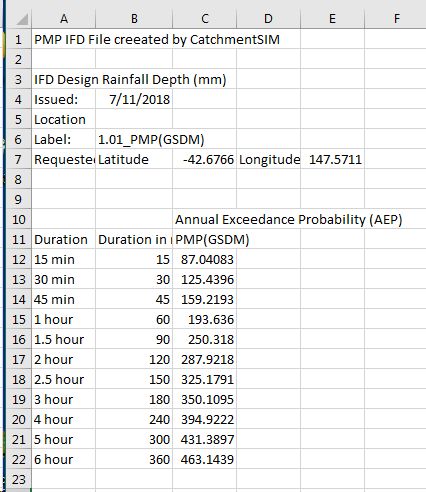Click the latitude value -42.6766
The image size is (426, 492).
coord(205,159)
